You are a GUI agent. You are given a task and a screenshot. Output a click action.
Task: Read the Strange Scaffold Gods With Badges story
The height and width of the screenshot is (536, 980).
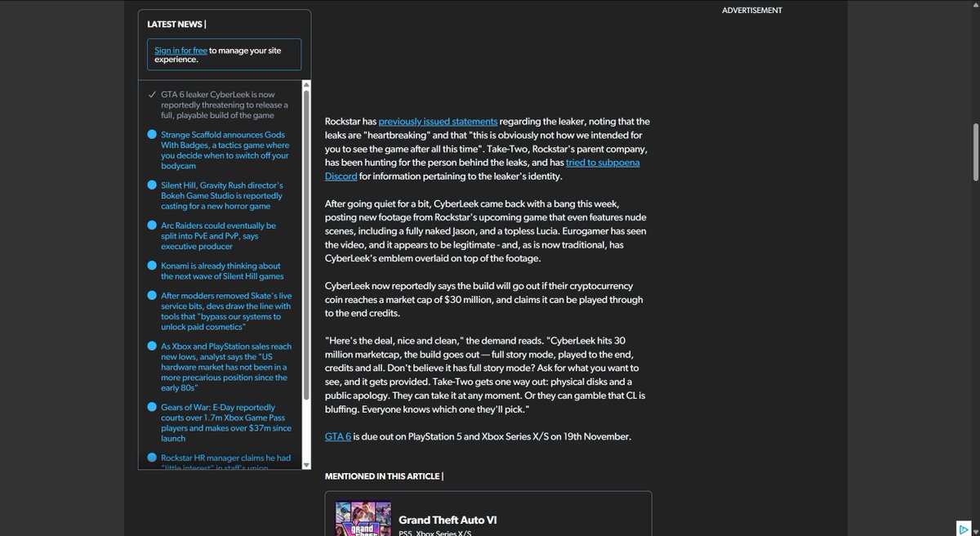pyautogui.click(x=225, y=150)
